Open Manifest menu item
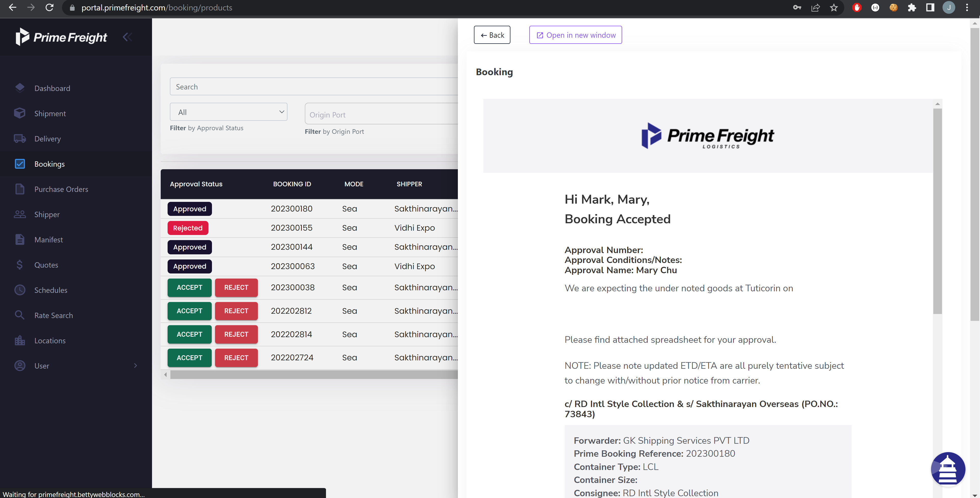This screenshot has height=498, width=980. pyautogui.click(x=49, y=240)
